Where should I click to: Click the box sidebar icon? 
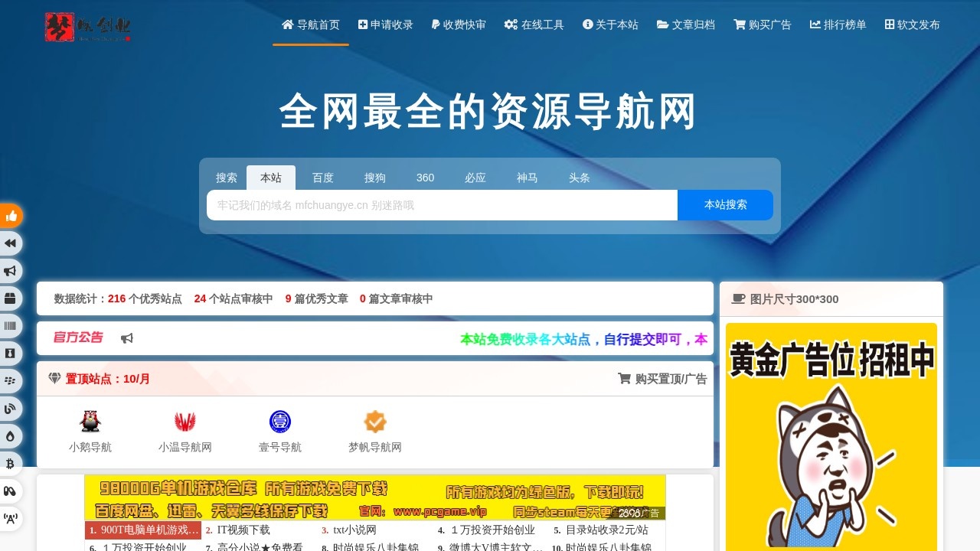pos(11,298)
